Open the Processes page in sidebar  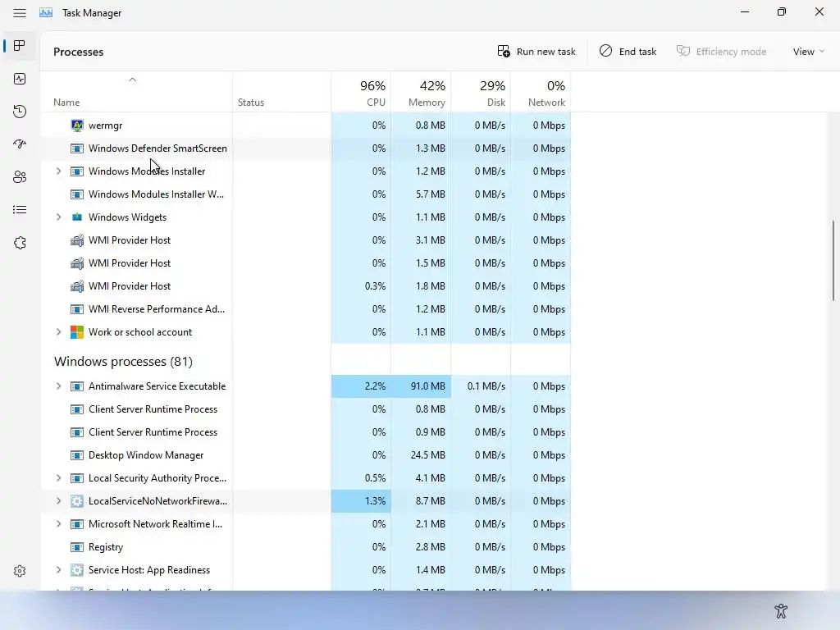(20, 46)
